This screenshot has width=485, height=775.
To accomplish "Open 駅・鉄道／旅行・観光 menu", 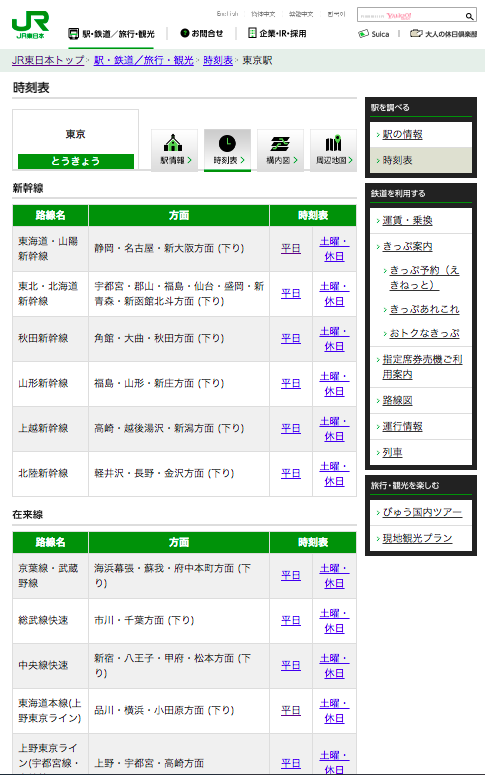I will coord(111,34).
